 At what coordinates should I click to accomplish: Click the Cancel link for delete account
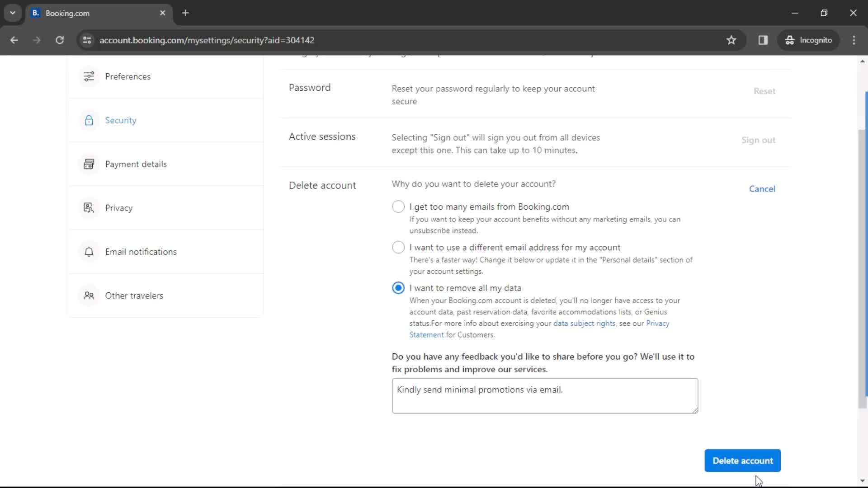pos(762,189)
